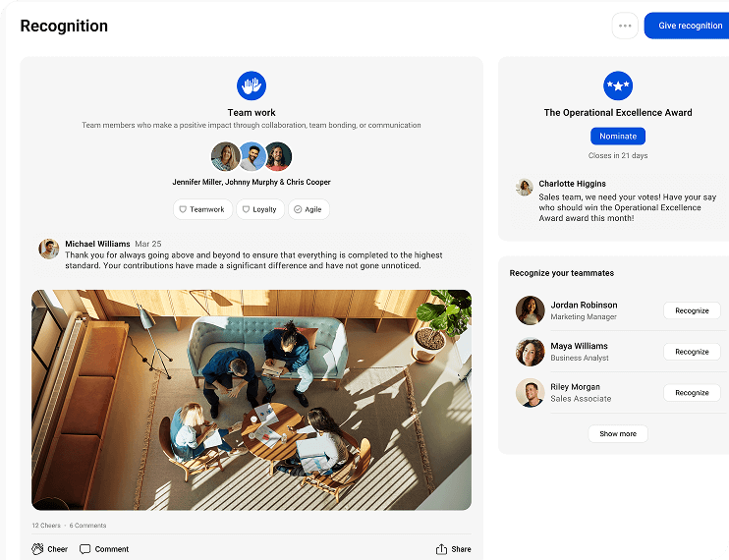Click Charlotte Higgins' avatar
Image resolution: width=729 pixels, height=560 pixels.
(x=525, y=187)
